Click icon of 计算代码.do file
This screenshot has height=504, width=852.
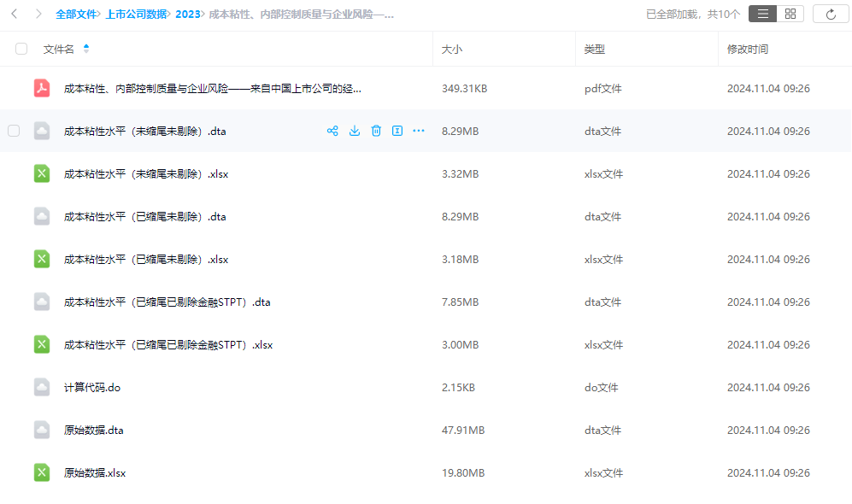pos(42,387)
